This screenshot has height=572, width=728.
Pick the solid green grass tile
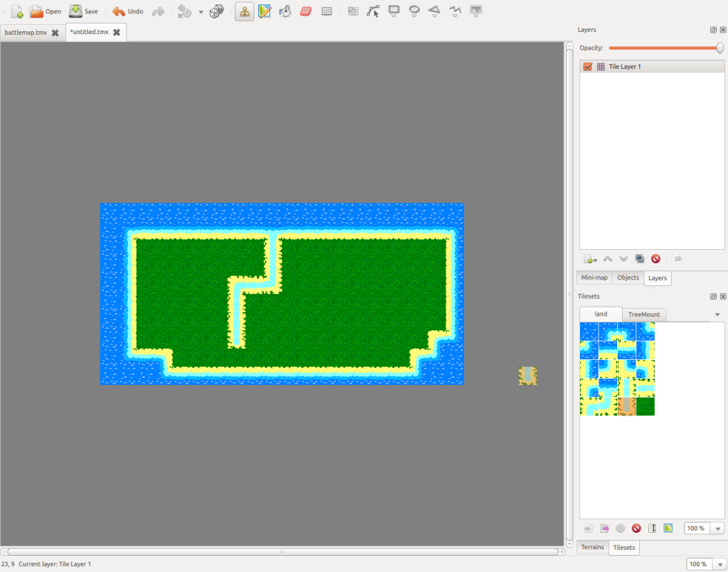coord(646,406)
